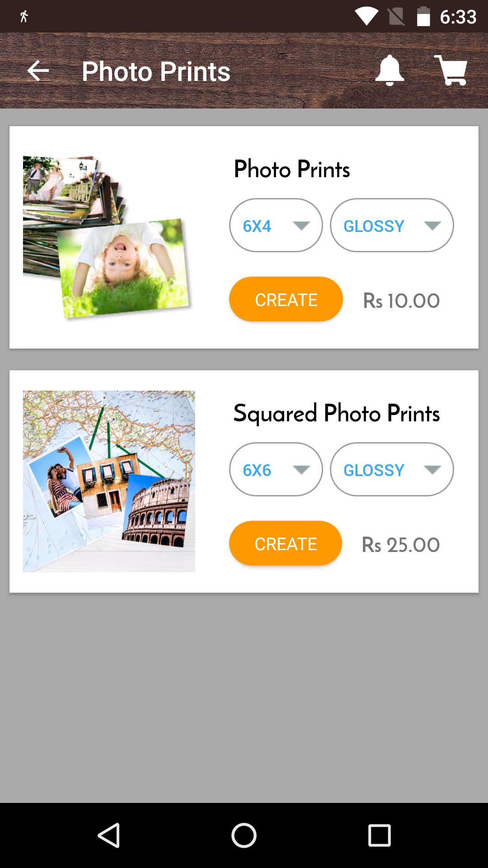Tap the Squared Photo Prints map thumbnail

tap(109, 481)
